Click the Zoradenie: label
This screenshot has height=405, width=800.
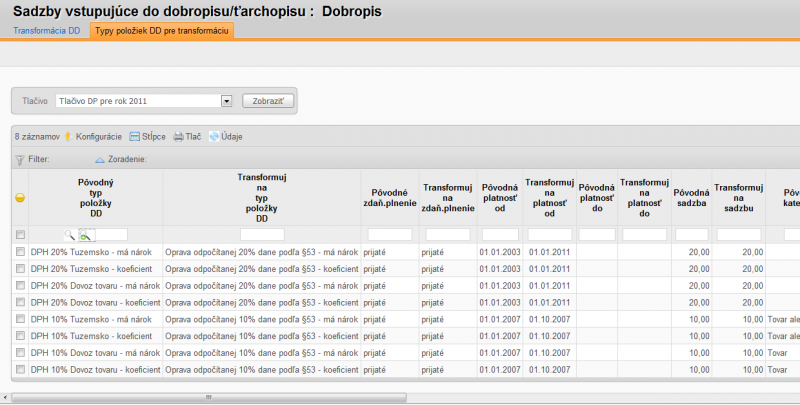point(127,160)
